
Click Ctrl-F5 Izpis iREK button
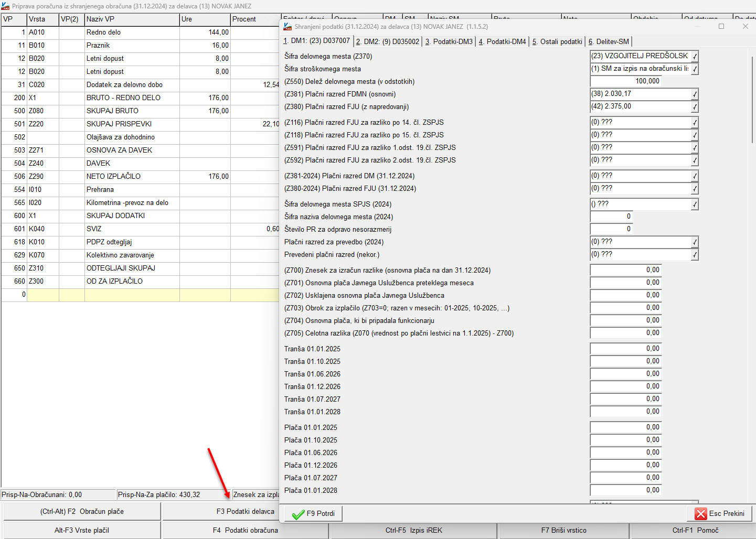tap(414, 530)
